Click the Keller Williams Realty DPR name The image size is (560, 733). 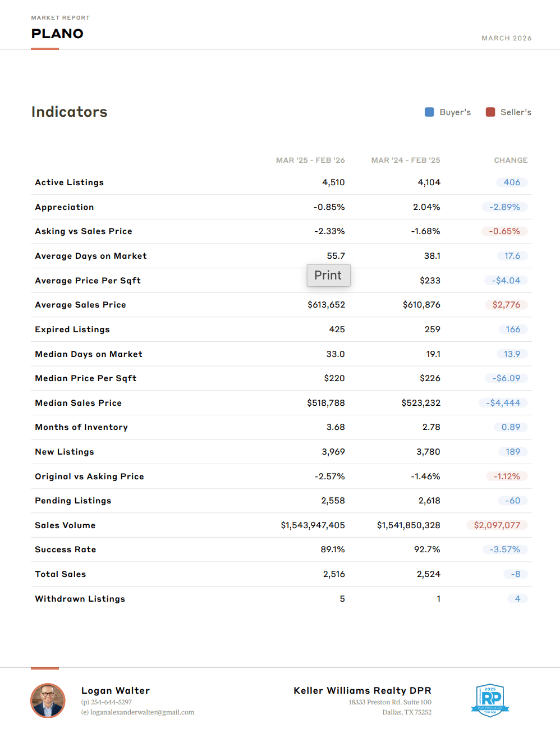[x=362, y=690]
